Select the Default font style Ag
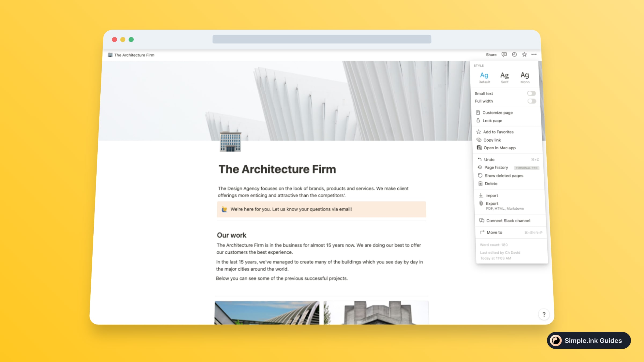 click(x=484, y=76)
